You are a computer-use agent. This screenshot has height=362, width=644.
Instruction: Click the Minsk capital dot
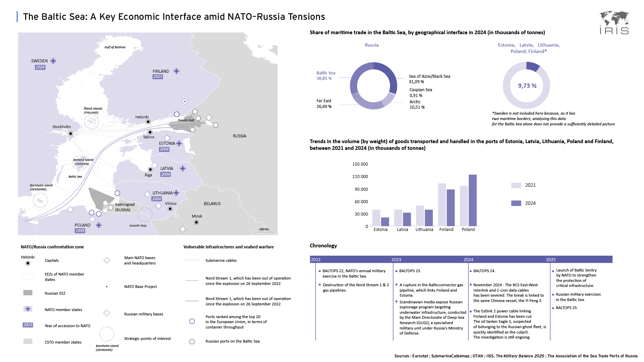coord(197,222)
